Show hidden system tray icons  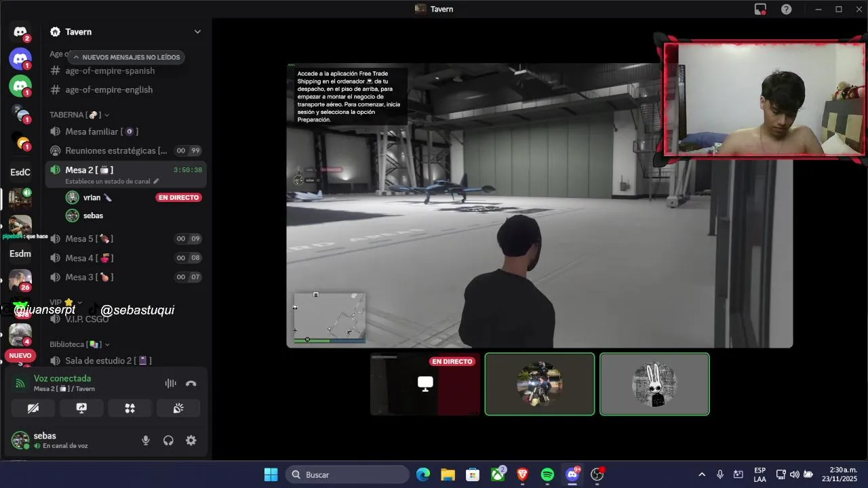[702, 474]
